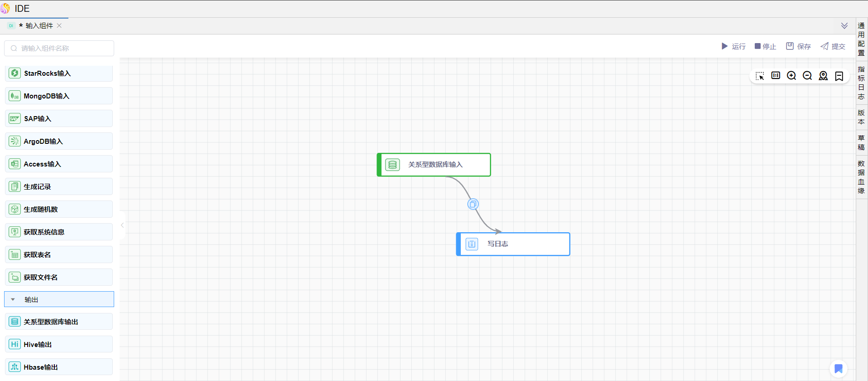Expand the tab list chevron
This screenshot has height=381, width=868.
[844, 26]
